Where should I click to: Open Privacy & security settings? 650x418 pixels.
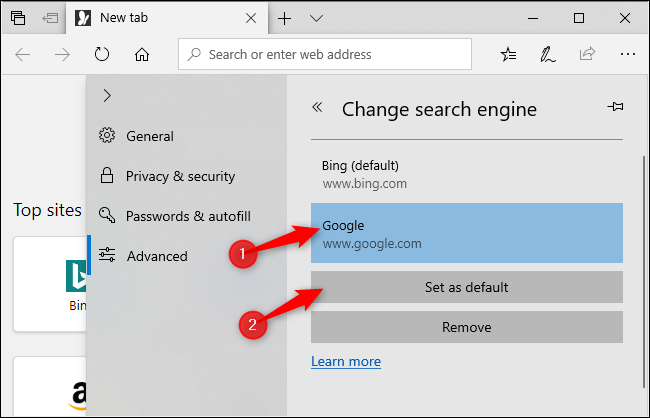(x=180, y=176)
